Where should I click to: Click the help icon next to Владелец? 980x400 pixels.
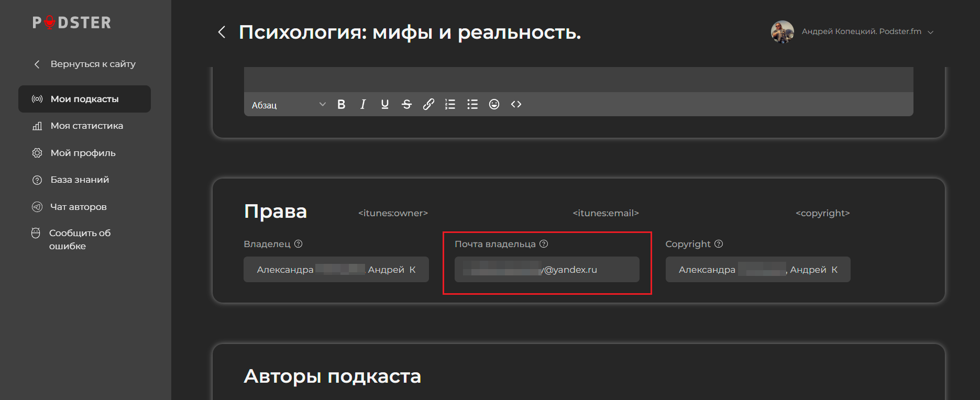point(299,244)
